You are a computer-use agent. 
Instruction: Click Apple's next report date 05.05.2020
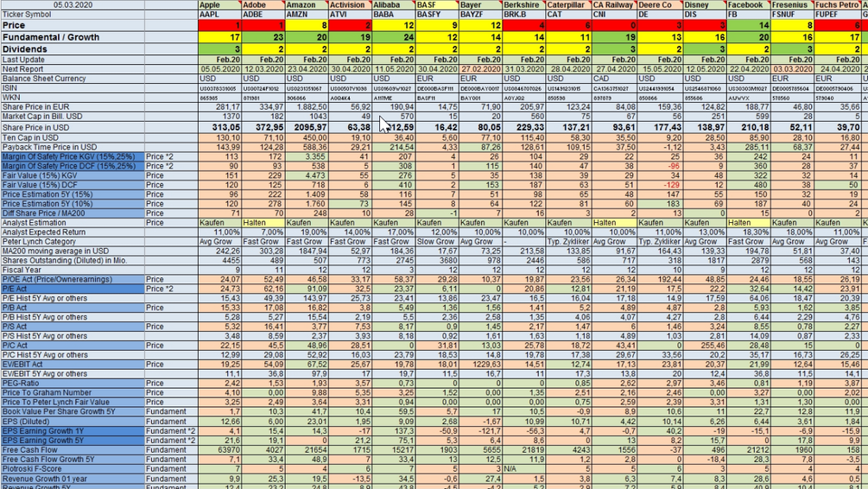219,69
